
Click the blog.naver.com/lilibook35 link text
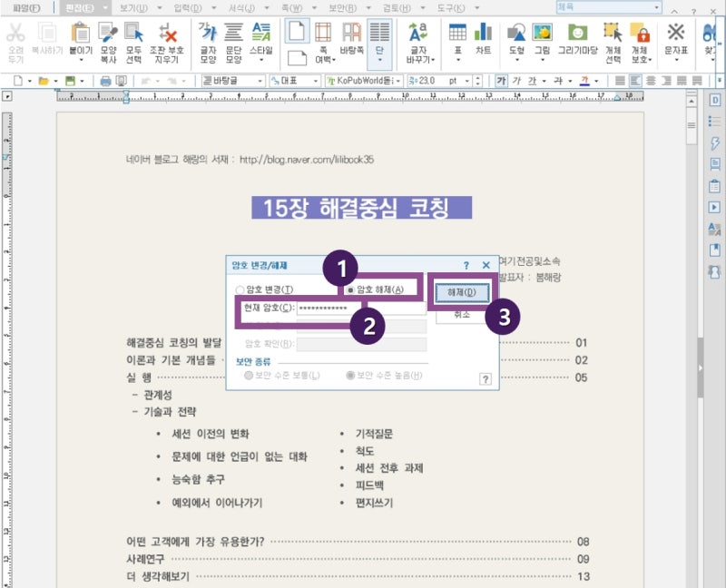(x=307, y=160)
